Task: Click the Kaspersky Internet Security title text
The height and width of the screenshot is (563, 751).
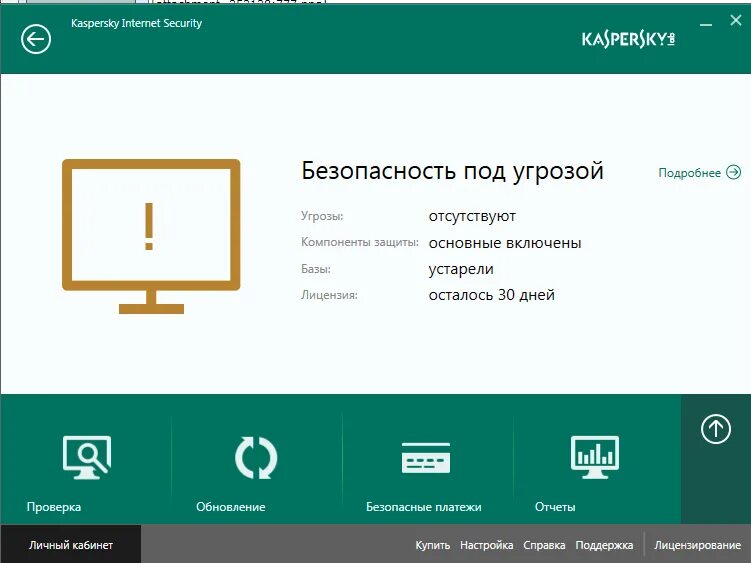Action: click(x=137, y=23)
